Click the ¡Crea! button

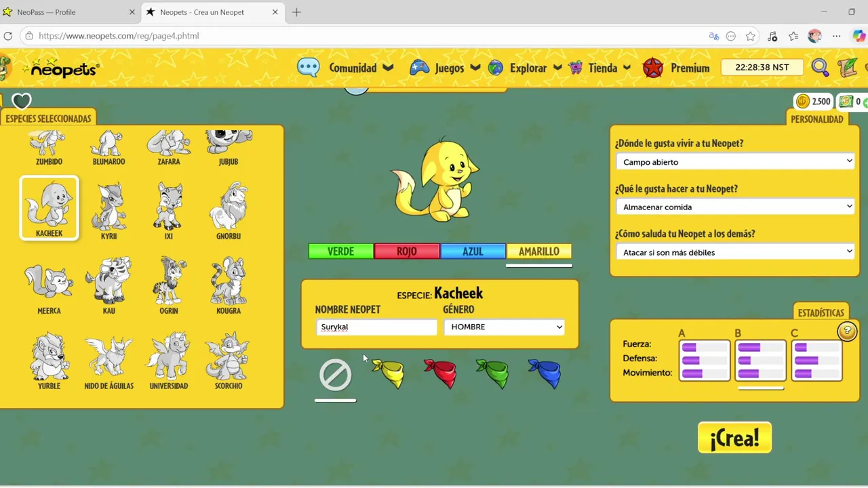pos(735,438)
